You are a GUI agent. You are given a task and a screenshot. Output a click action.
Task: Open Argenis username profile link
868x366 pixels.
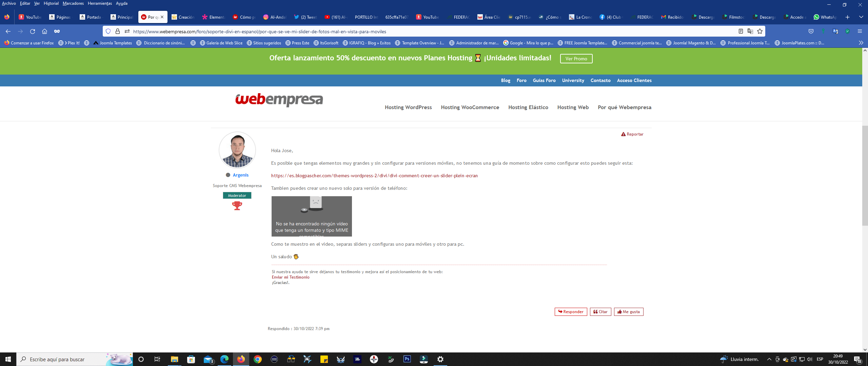coord(240,175)
